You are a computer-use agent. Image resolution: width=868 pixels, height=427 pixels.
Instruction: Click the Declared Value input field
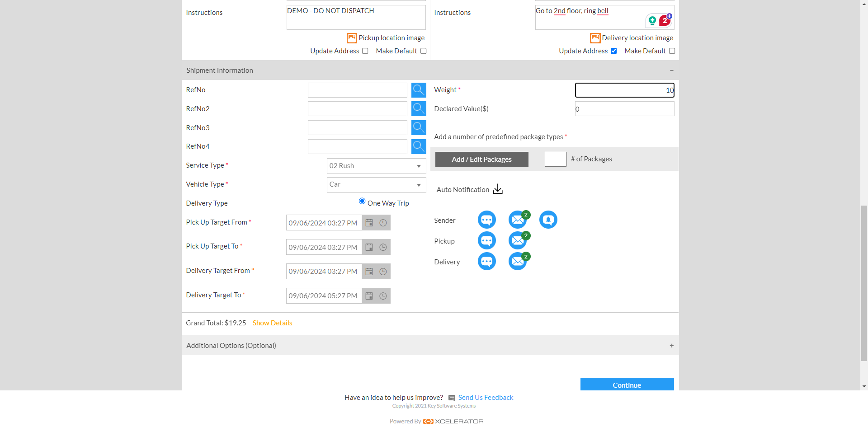pyautogui.click(x=625, y=109)
